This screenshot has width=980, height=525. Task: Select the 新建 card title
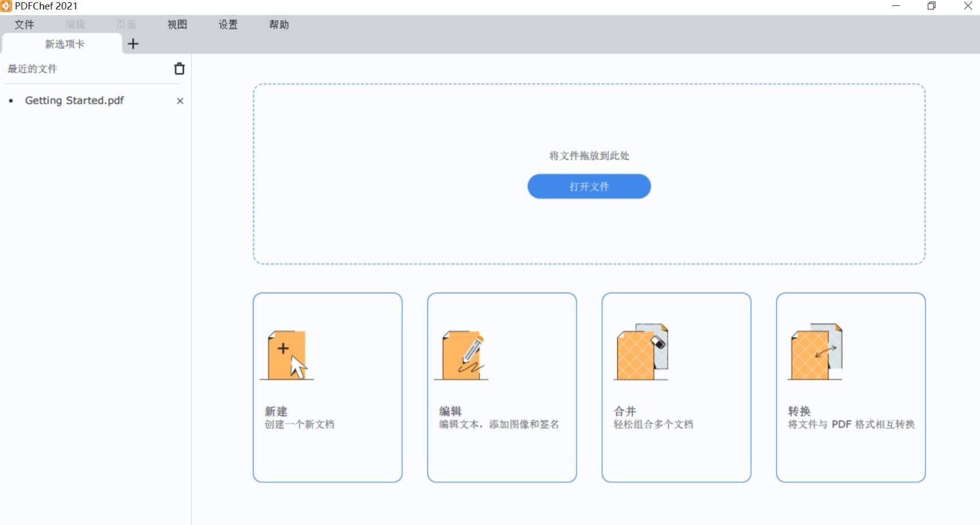click(x=276, y=411)
